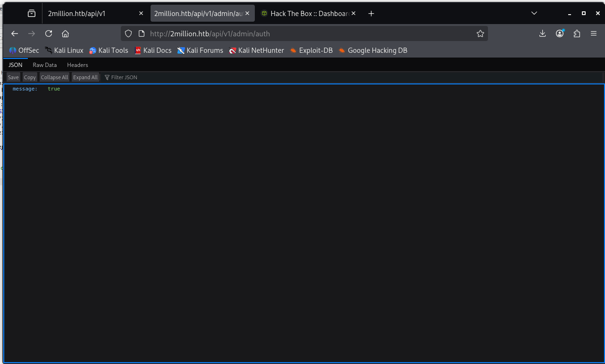Click the Collapse All button
The width and height of the screenshot is (605, 364).
(x=54, y=77)
